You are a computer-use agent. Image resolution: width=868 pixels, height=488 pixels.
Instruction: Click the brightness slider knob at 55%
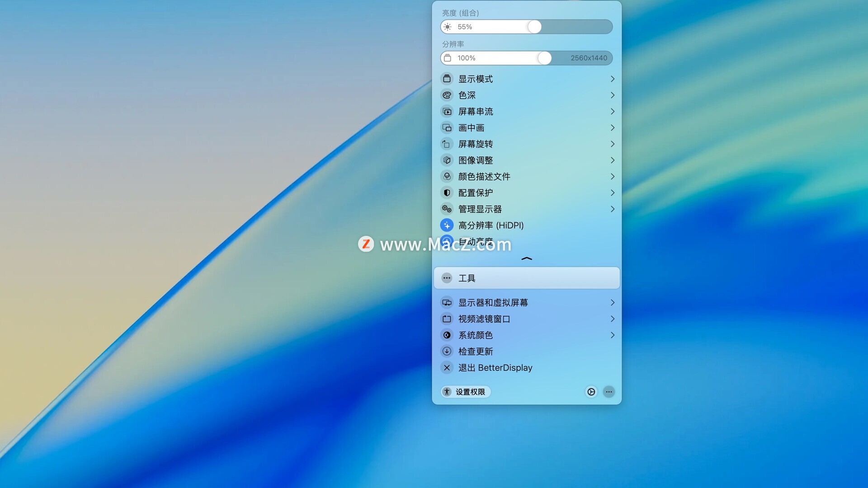pyautogui.click(x=534, y=27)
